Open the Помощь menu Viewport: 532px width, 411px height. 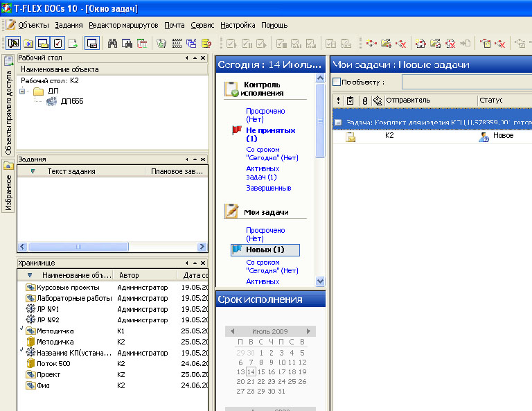[x=274, y=25]
